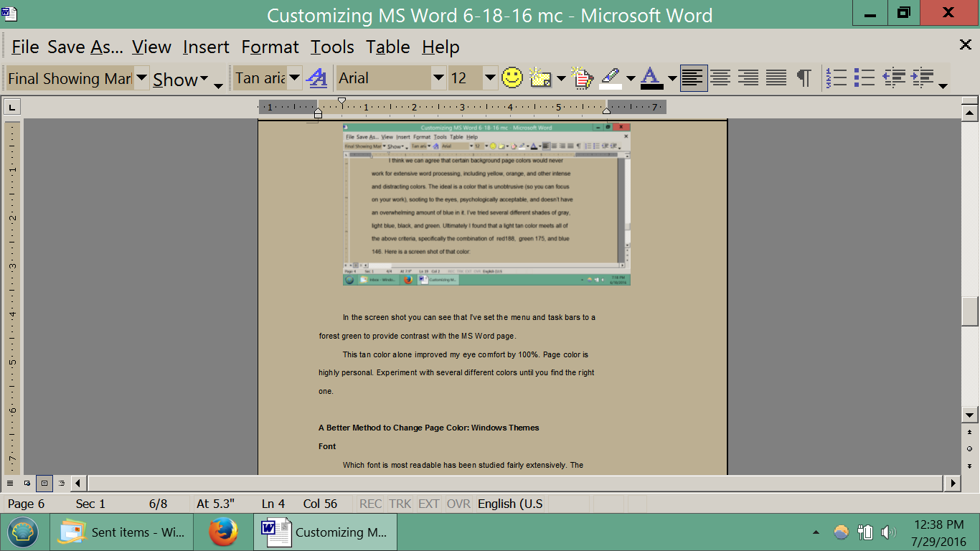Open the Styles and Formatting icon

point(316,77)
